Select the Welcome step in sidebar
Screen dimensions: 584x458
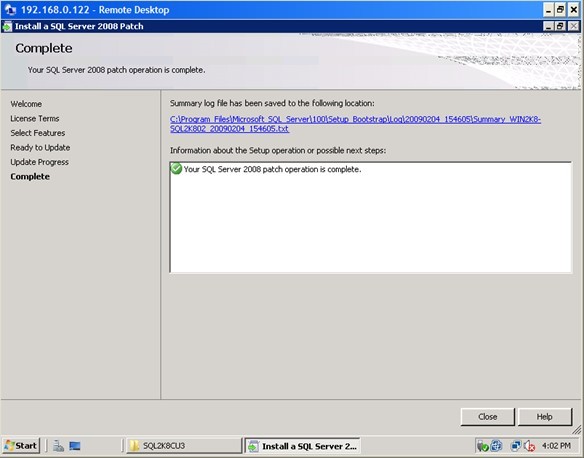click(x=26, y=104)
